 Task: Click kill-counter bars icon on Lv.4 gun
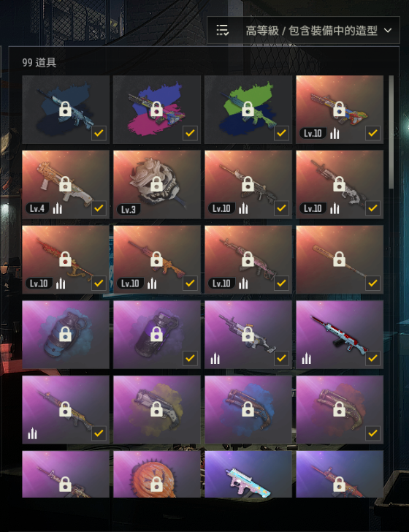[x=57, y=208]
